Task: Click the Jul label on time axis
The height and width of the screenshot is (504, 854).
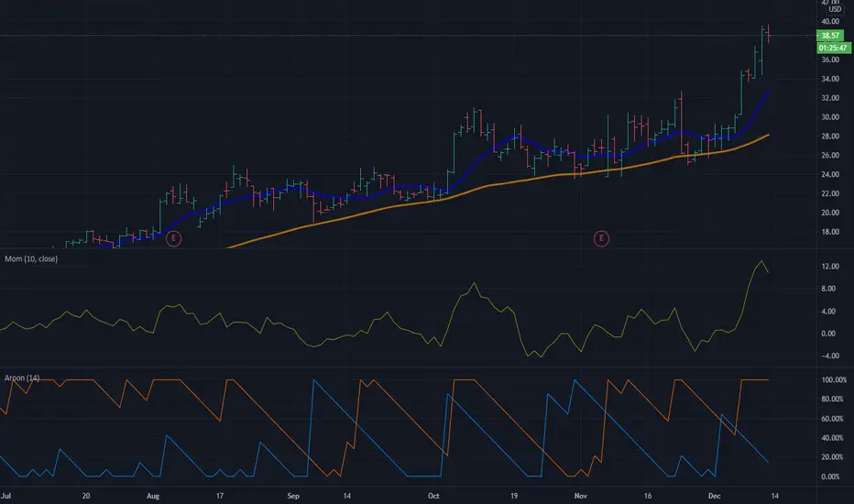Action: [6, 496]
